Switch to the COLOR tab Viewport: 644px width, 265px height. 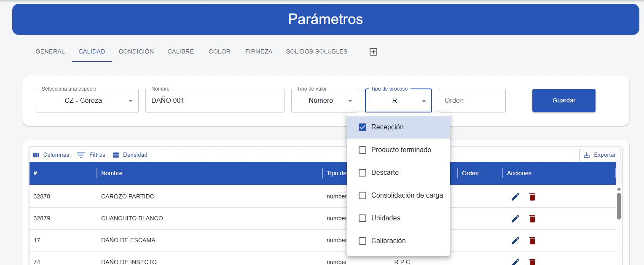coord(220,52)
